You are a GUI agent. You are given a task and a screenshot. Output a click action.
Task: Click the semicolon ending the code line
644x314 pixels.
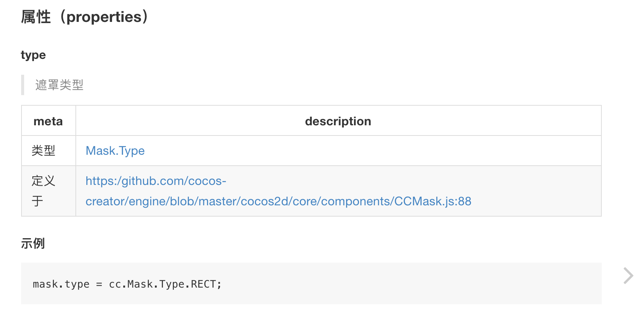[219, 285]
